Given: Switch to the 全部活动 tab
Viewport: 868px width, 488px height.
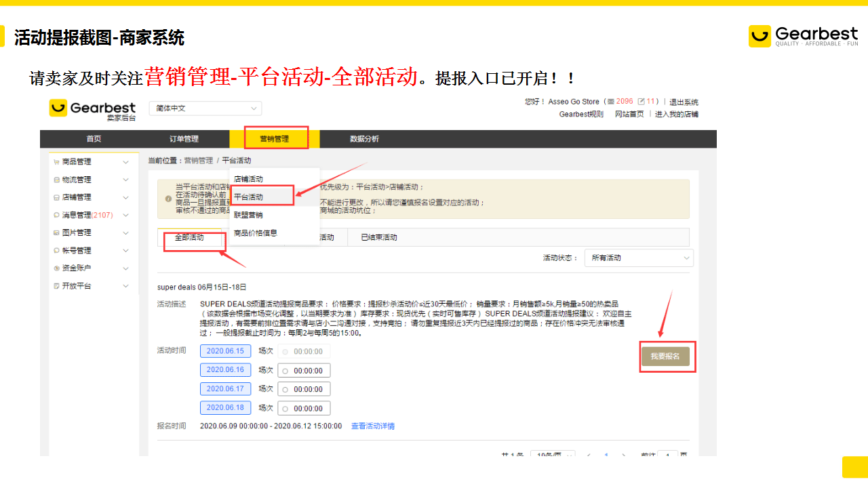Looking at the screenshot, I should pos(189,237).
